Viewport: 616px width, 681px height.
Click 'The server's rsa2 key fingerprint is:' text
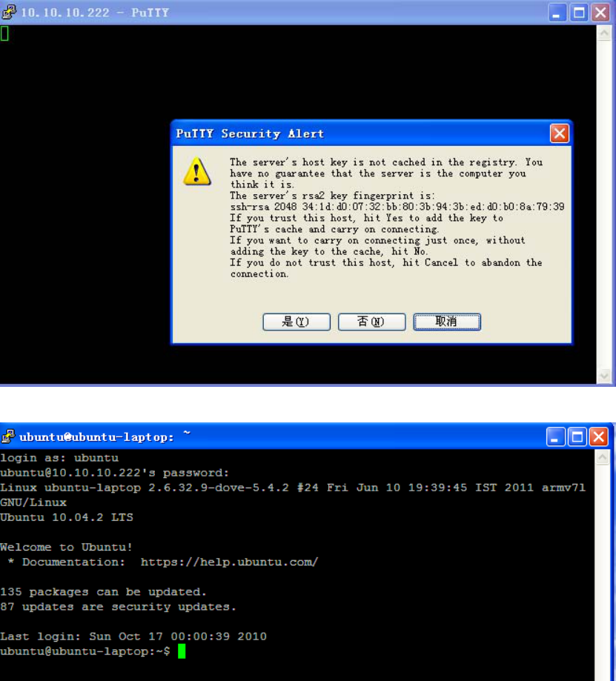pyautogui.click(x=332, y=196)
